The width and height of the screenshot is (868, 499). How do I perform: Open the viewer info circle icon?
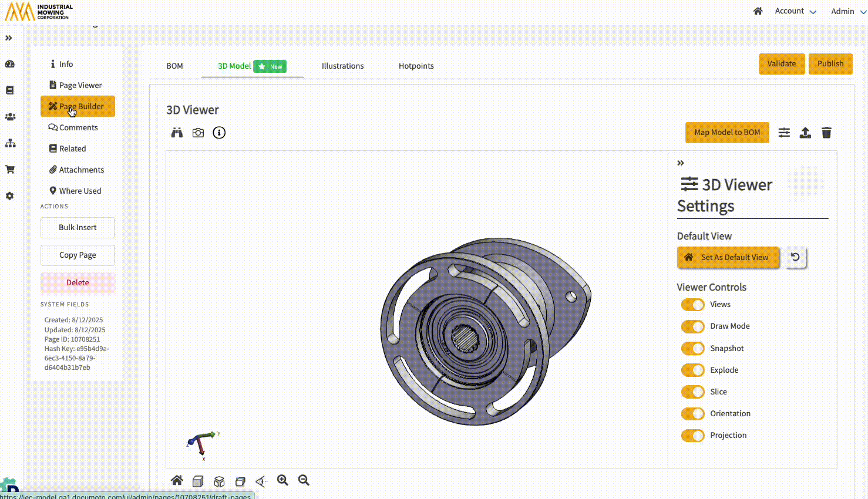[219, 133]
